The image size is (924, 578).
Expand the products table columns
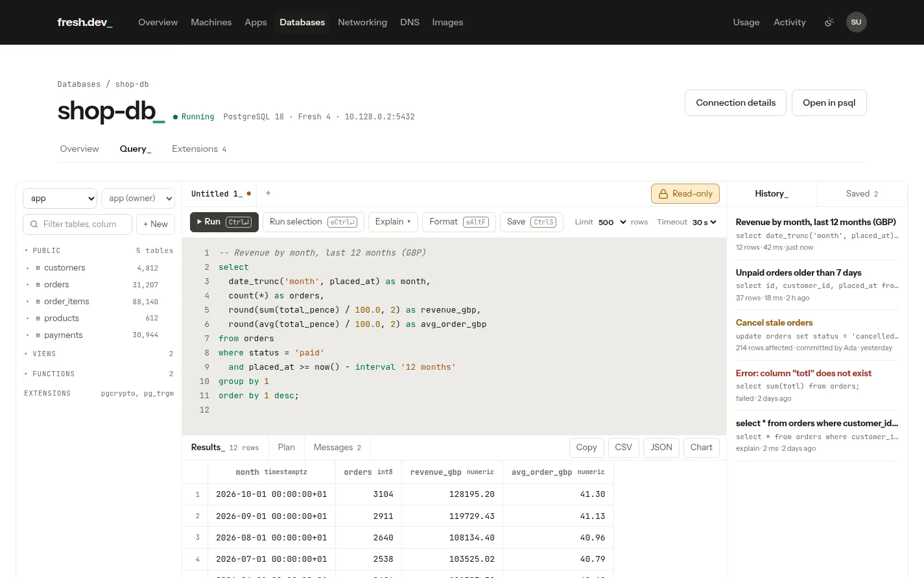27,319
